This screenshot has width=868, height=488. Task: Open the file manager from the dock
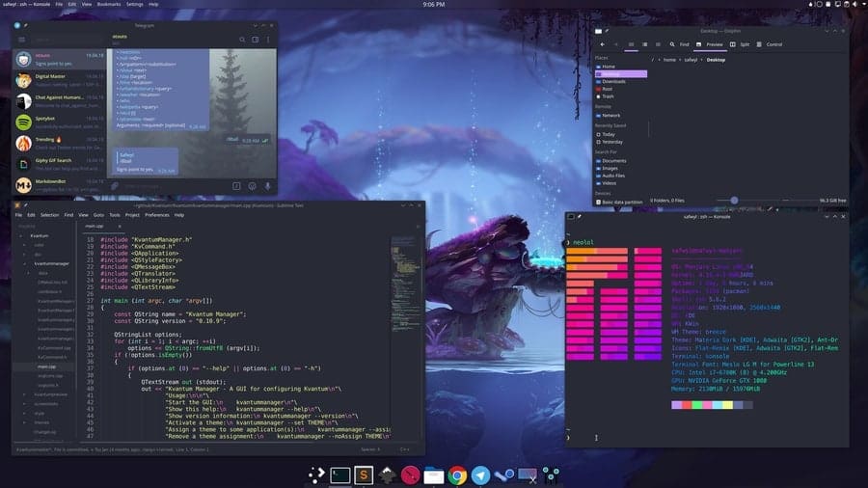pyautogui.click(x=433, y=475)
